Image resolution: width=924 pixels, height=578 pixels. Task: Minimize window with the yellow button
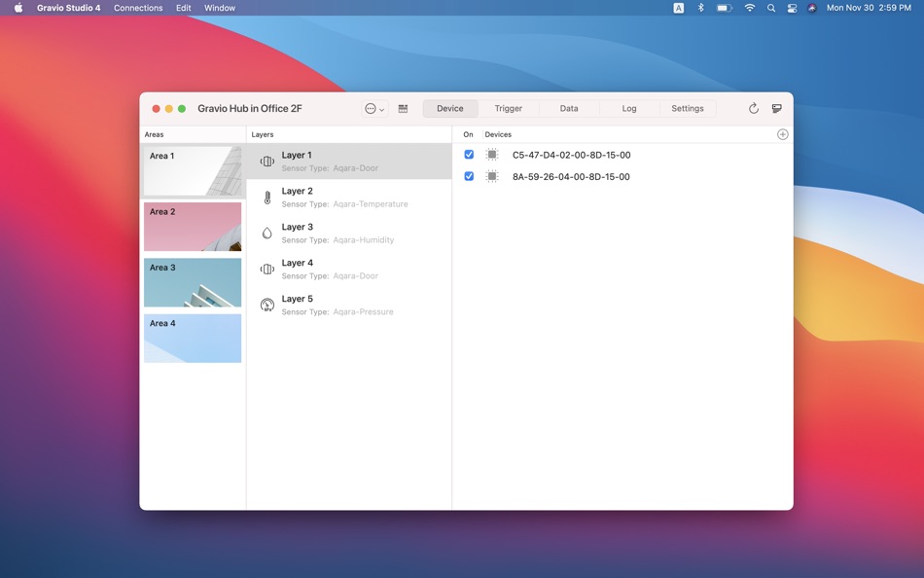point(169,109)
